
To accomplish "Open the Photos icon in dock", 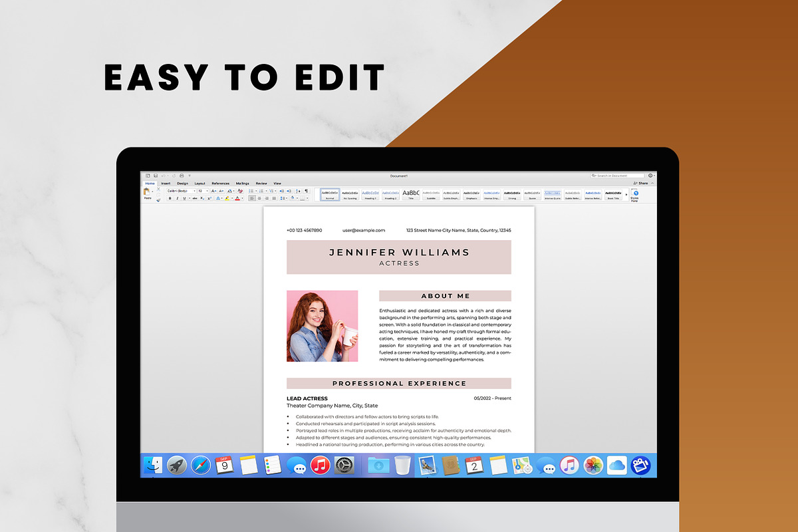I will click(593, 465).
